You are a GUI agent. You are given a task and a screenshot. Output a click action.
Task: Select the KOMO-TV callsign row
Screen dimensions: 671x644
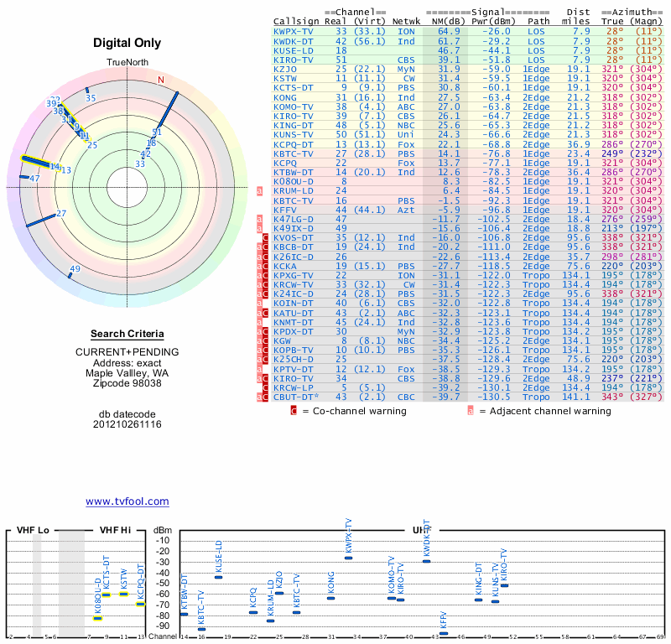(x=294, y=106)
